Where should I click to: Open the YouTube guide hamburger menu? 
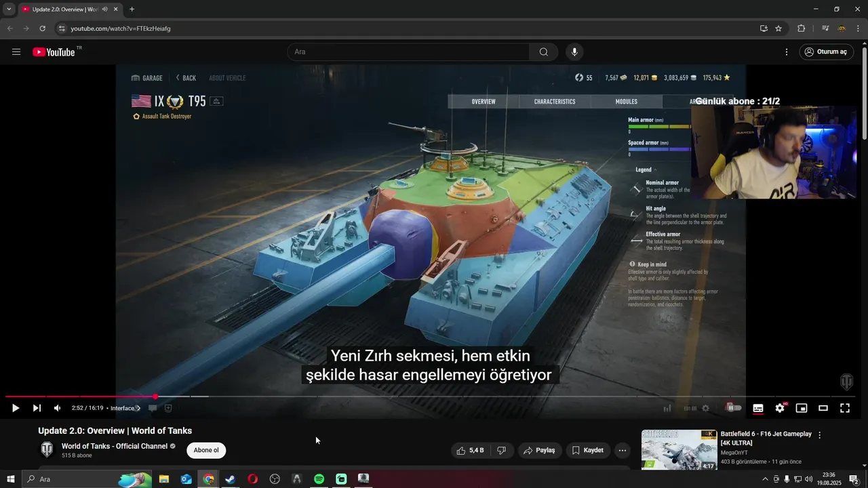[16, 52]
